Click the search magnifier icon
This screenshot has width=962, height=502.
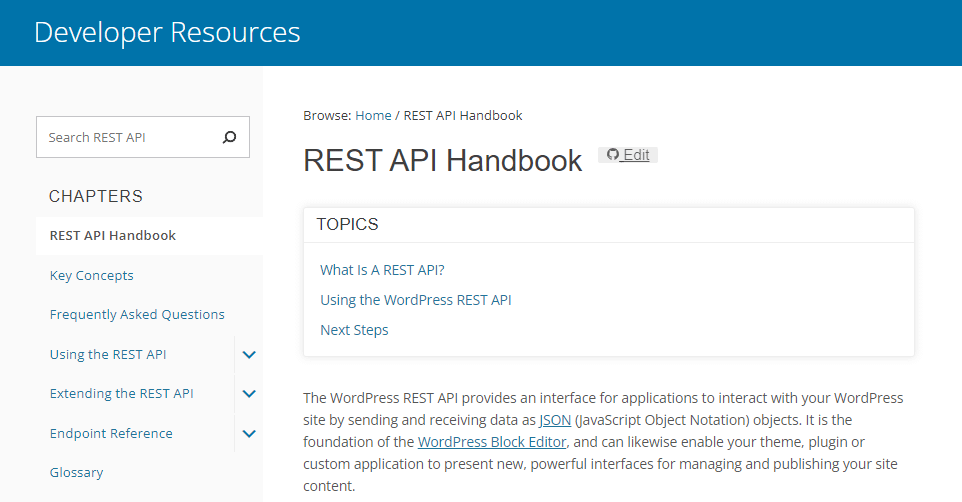229,137
